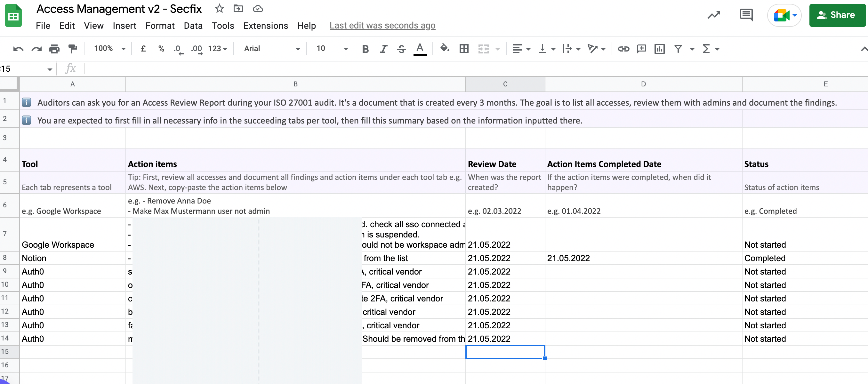Select the Google Workspace cell in row 7
868x384 pixels.
pyautogui.click(x=72, y=235)
